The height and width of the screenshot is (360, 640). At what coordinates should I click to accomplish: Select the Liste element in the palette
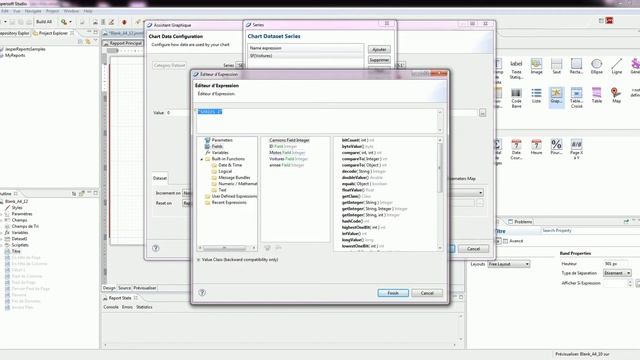click(x=536, y=96)
